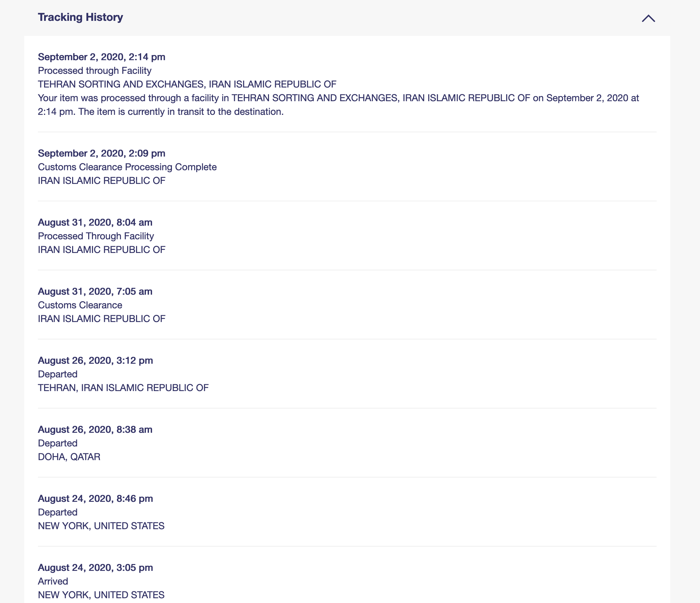Click IRAN ISLAMIC REPUBLIC OF under 2:09 pm entry

(102, 180)
